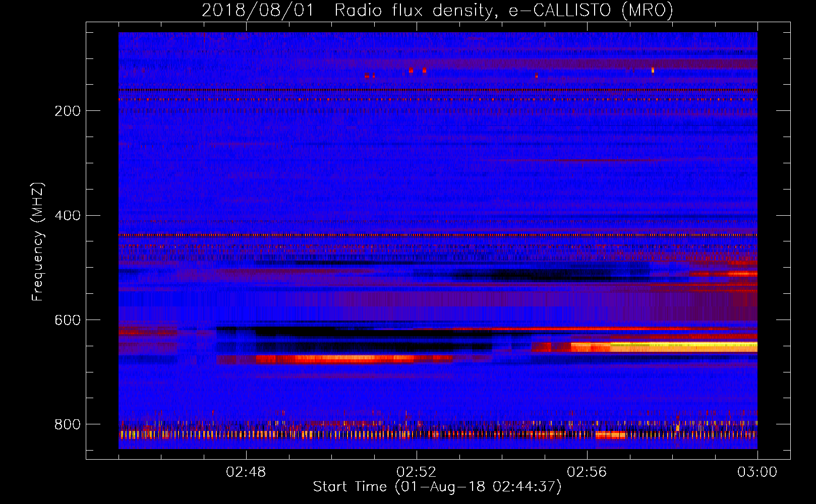Click the 400 frequency tick label

pyautogui.click(x=68, y=216)
